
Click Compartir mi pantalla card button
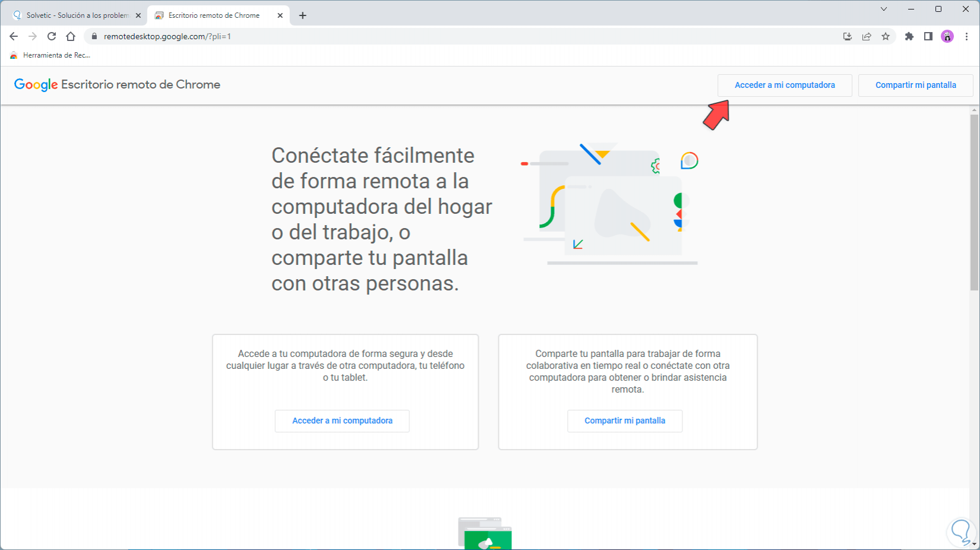(x=625, y=421)
